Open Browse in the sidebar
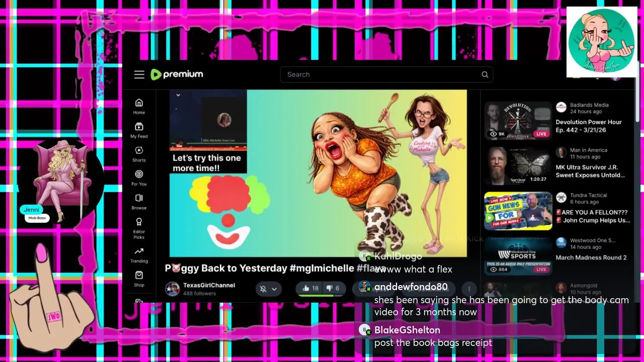 tap(139, 202)
